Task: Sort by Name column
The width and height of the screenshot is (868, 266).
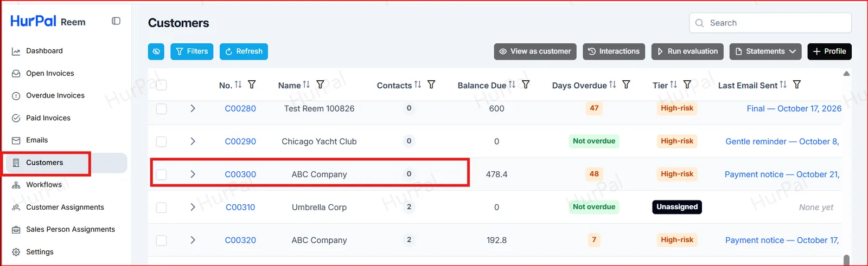Action: point(307,85)
